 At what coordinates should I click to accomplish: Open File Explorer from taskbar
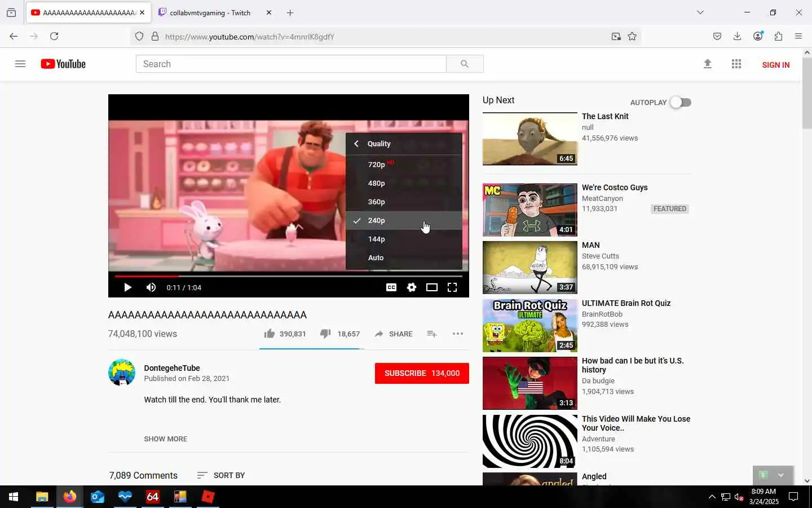(42, 497)
